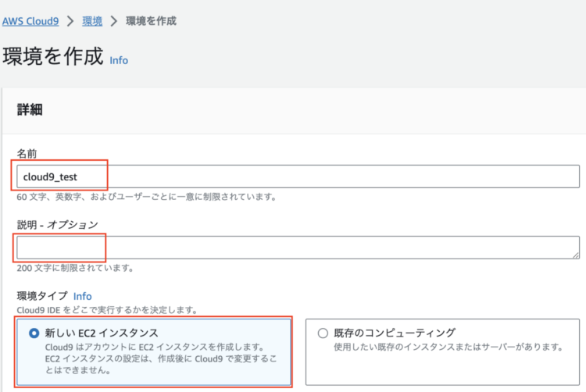Open Info link beside page heading
The image size is (586, 392).
(119, 60)
